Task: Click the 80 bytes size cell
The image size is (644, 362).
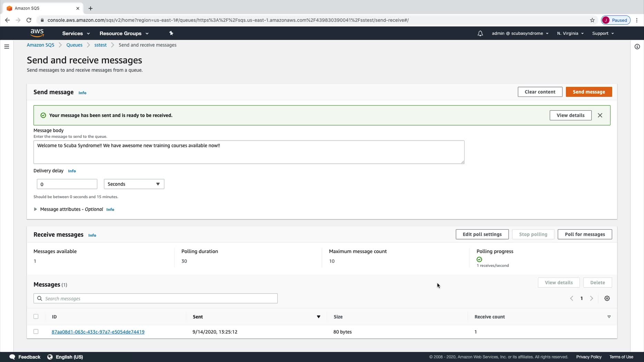Action: pos(342,332)
